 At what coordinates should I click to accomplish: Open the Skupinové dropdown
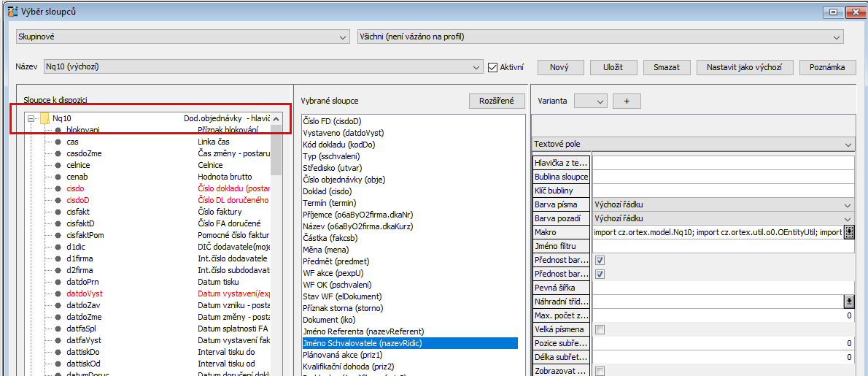coord(182,37)
